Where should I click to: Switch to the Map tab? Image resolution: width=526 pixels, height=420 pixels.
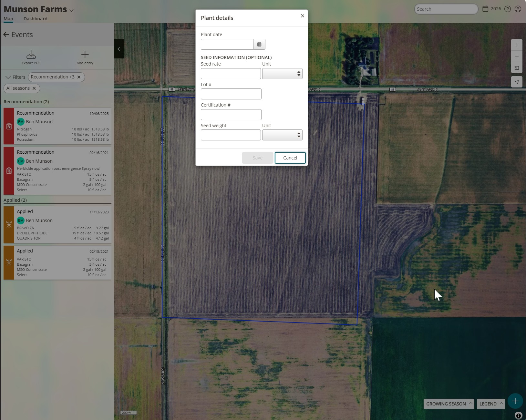pyautogui.click(x=8, y=19)
